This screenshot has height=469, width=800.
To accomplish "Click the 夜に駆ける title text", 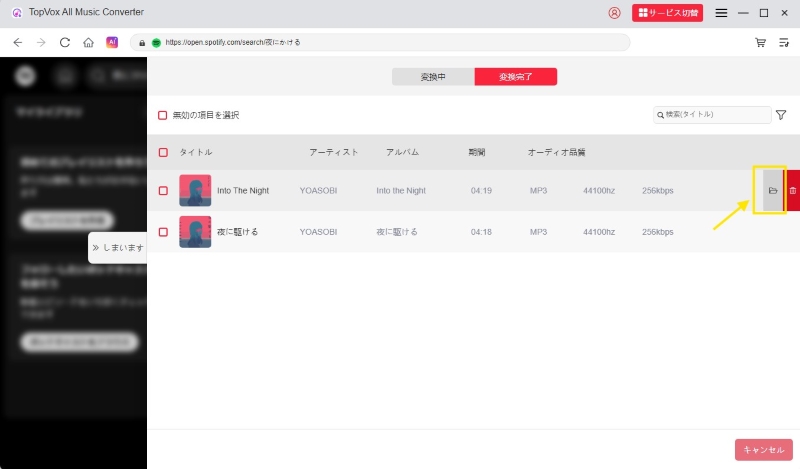I will 238,232.
